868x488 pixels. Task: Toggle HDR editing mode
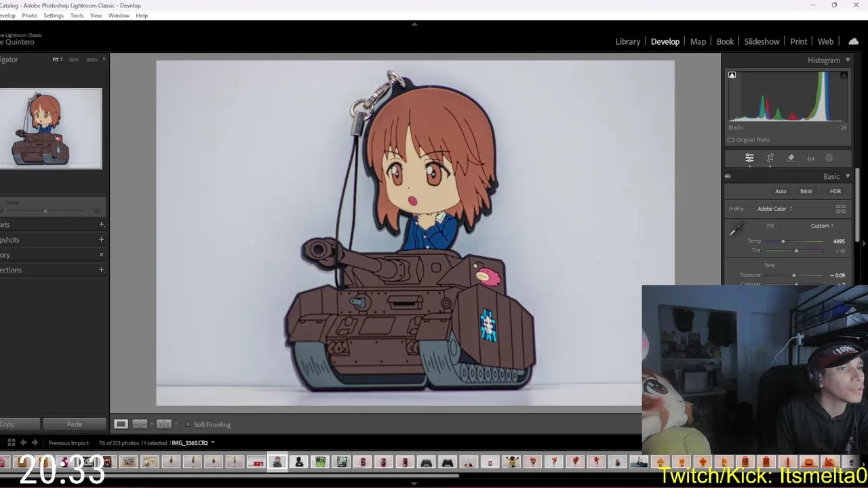[835, 191]
